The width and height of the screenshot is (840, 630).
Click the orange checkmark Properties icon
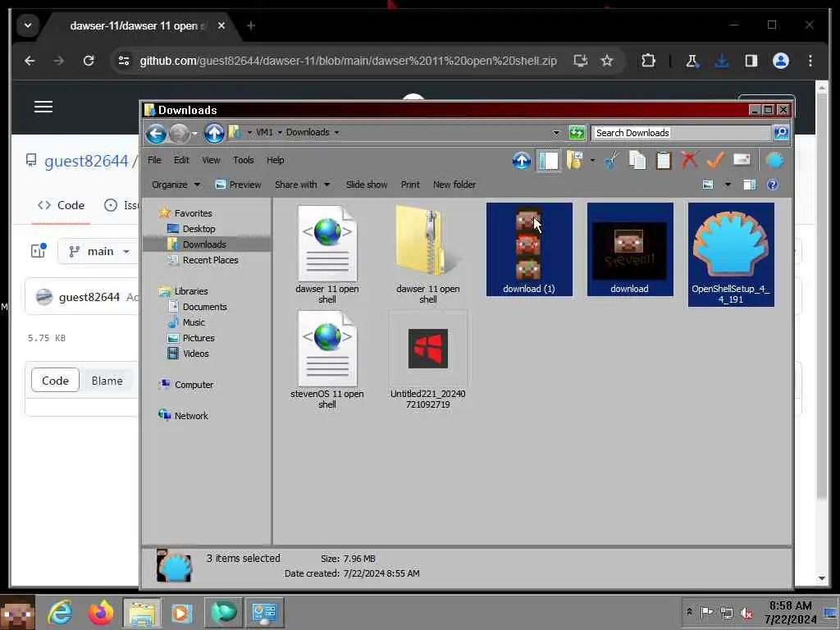click(715, 160)
